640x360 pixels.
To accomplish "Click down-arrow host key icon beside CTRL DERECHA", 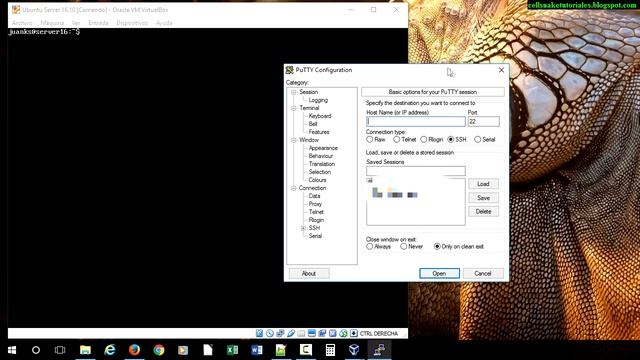I will click(354, 333).
